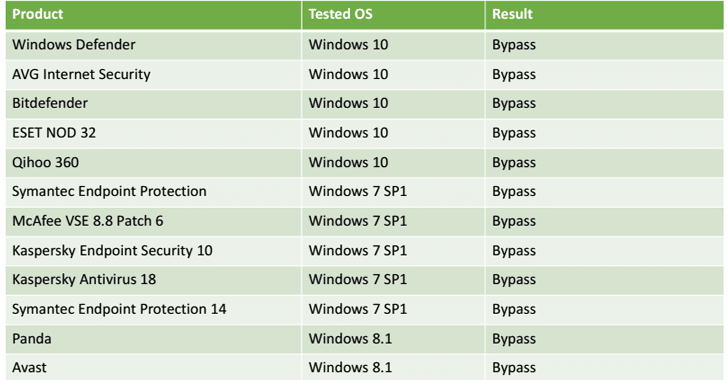Click the Product column header
The width and height of the screenshot is (728, 380).
(x=154, y=14)
